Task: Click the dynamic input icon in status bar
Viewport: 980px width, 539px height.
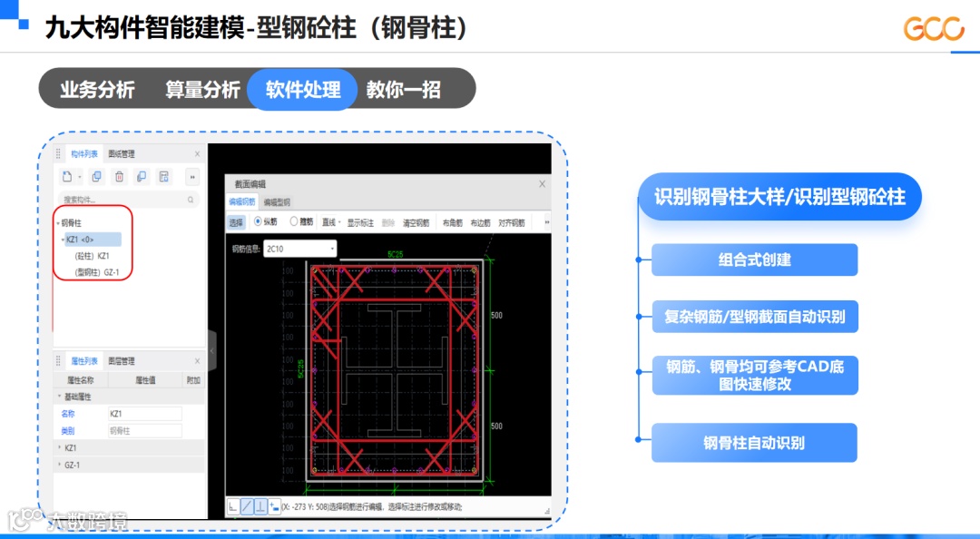Action: (274, 506)
